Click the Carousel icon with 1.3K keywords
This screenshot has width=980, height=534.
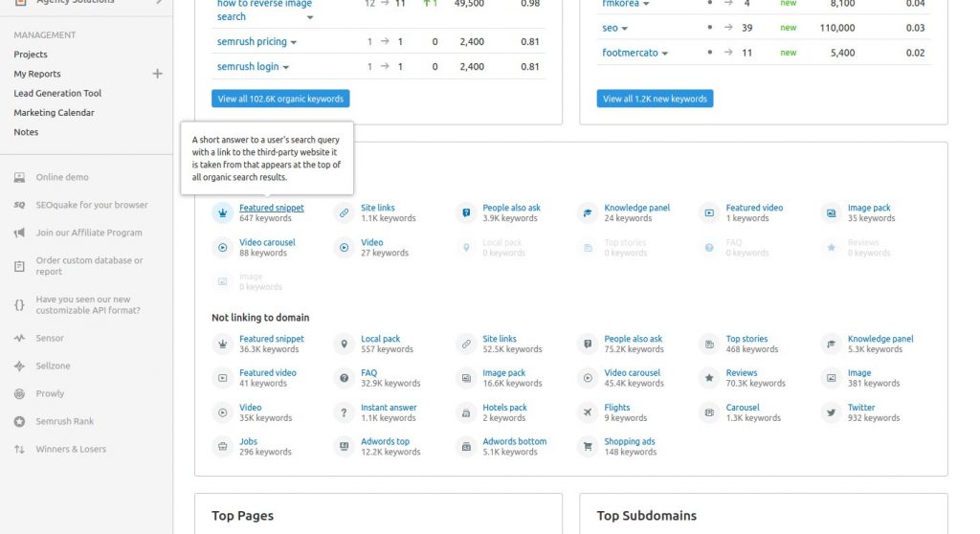coord(709,412)
